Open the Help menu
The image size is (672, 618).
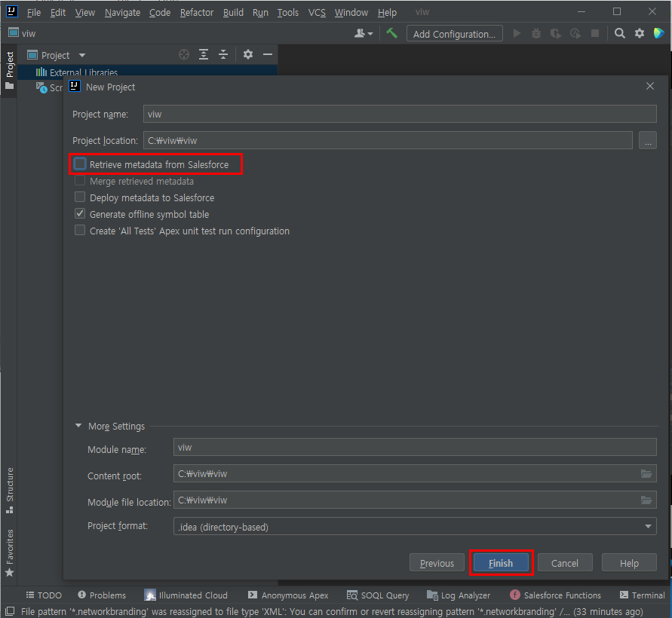tap(387, 12)
